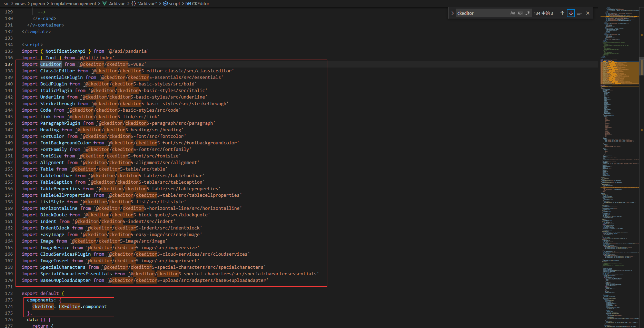Click the vertical scrollbar thumb
644x328 pixels.
642,65
